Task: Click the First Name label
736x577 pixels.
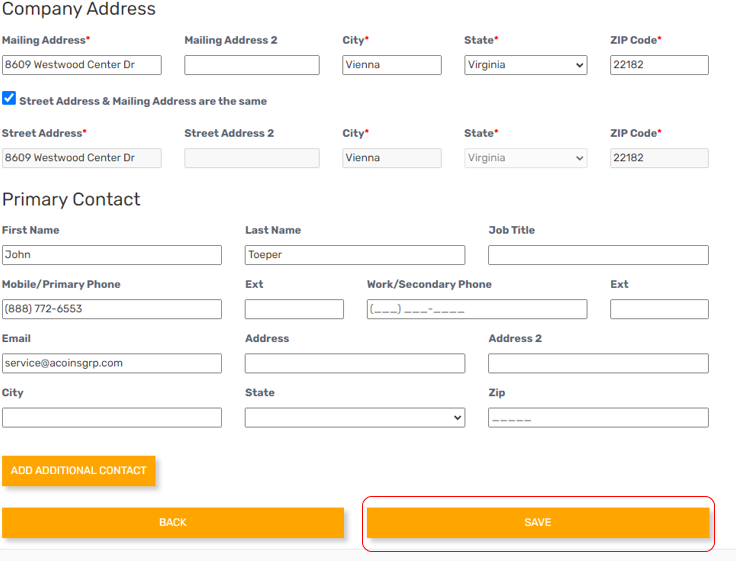Action: tap(31, 230)
